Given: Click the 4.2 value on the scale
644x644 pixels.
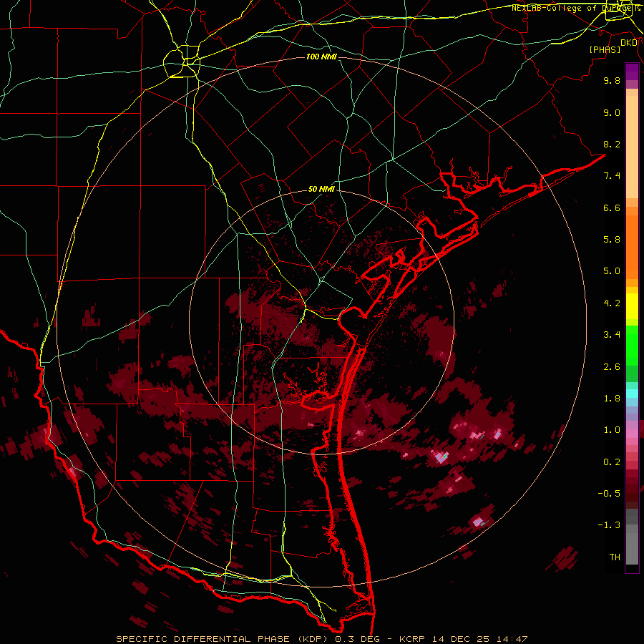Looking at the screenshot, I should [x=612, y=303].
